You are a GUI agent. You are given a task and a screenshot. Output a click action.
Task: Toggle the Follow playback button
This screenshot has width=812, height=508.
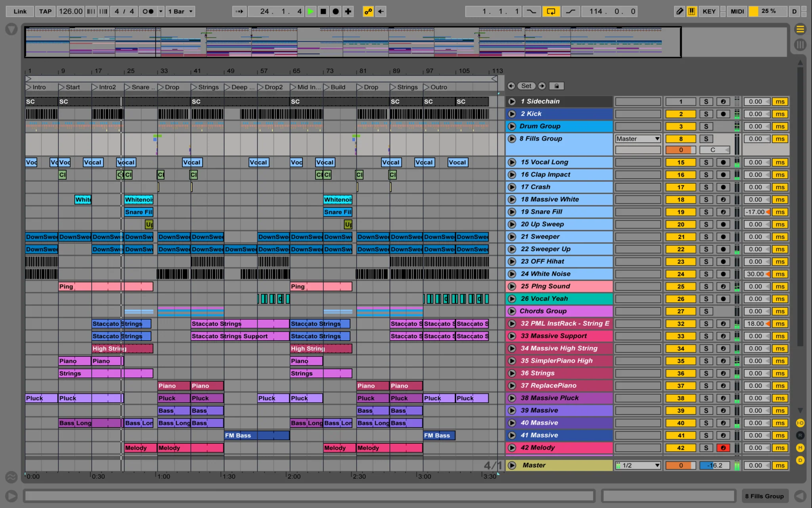click(x=239, y=12)
